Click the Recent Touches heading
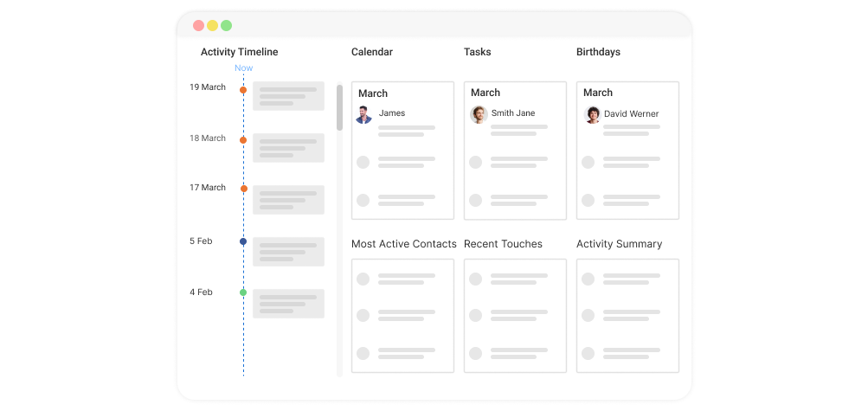 tap(503, 244)
